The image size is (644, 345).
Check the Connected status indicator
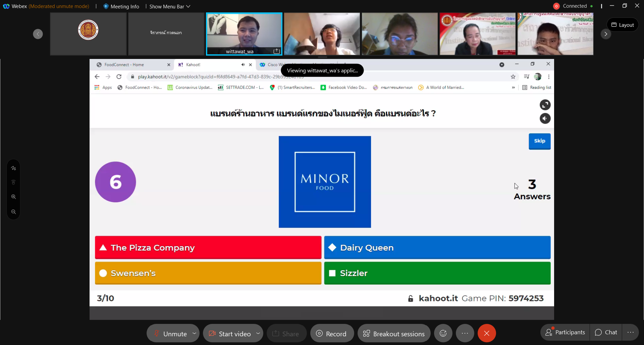[x=573, y=6]
